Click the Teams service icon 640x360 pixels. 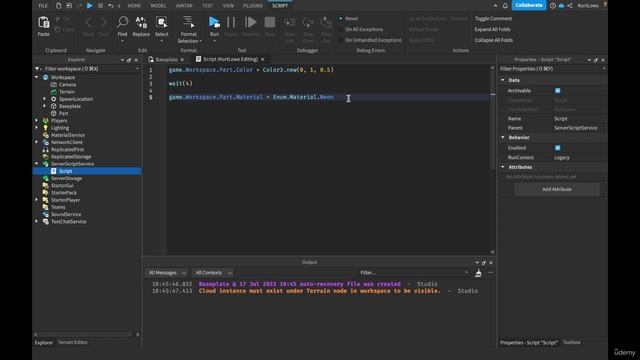point(46,207)
